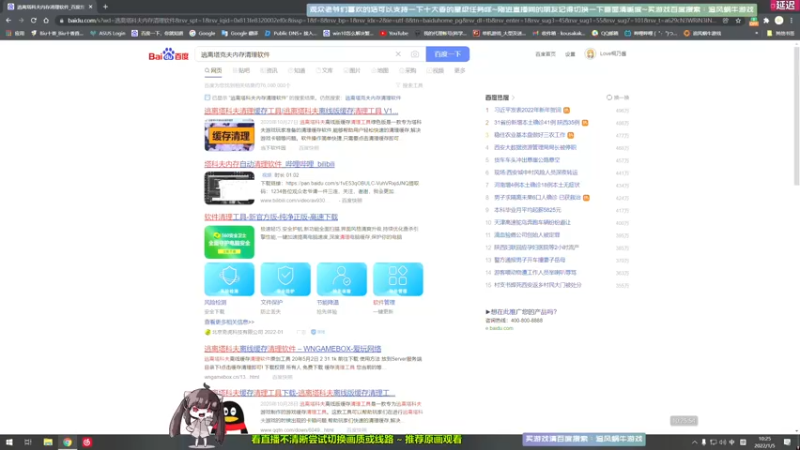Click the browser forward arrow
Image resolution: width=800 pixels, height=450 pixels.
click(x=21, y=20)
